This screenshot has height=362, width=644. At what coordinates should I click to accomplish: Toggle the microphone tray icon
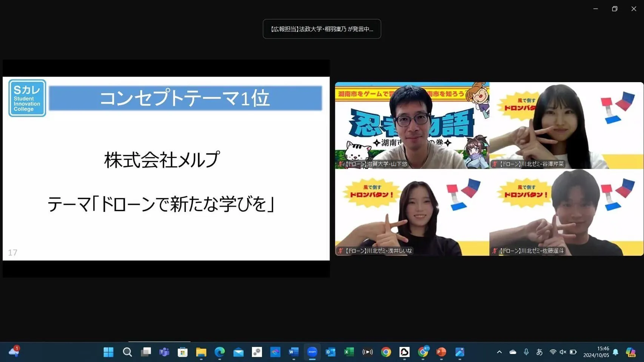tap(526, 352)
